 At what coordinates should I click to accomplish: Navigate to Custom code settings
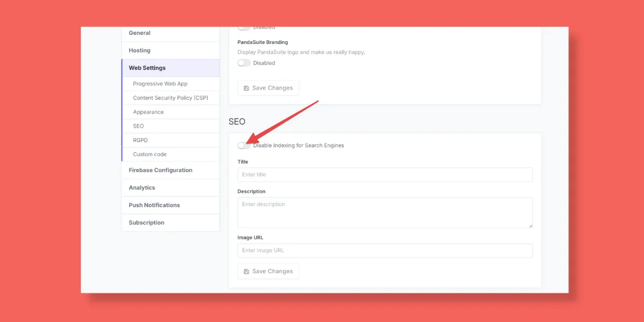point(150,155)
